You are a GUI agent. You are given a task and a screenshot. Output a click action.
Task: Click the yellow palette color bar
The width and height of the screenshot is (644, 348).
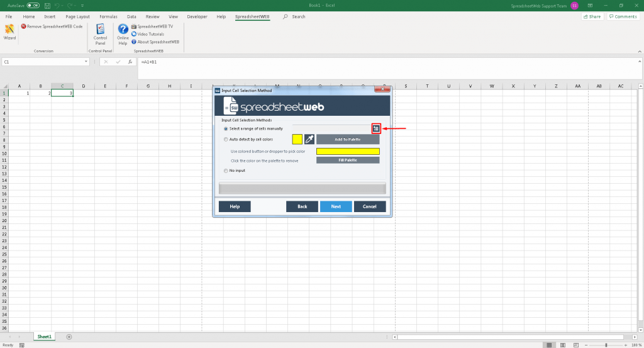pyautogui.click(x=348, y=151)
